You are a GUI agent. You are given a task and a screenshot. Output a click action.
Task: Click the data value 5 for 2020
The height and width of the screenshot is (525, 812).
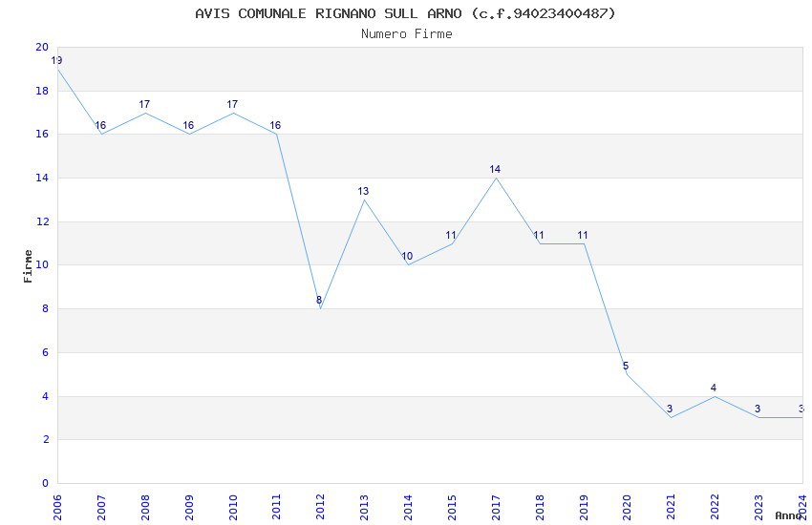tap(626, 367)
